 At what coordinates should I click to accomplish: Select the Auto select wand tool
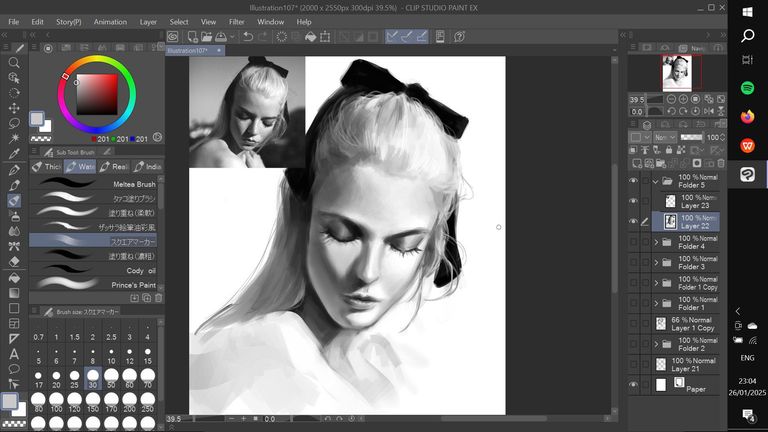(x=14, y=139)
